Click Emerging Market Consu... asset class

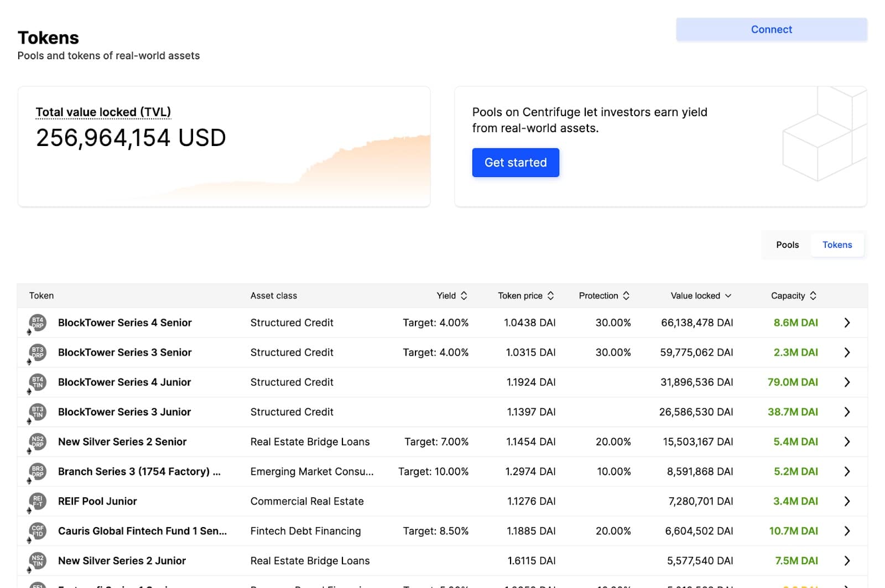click(312, 472)
